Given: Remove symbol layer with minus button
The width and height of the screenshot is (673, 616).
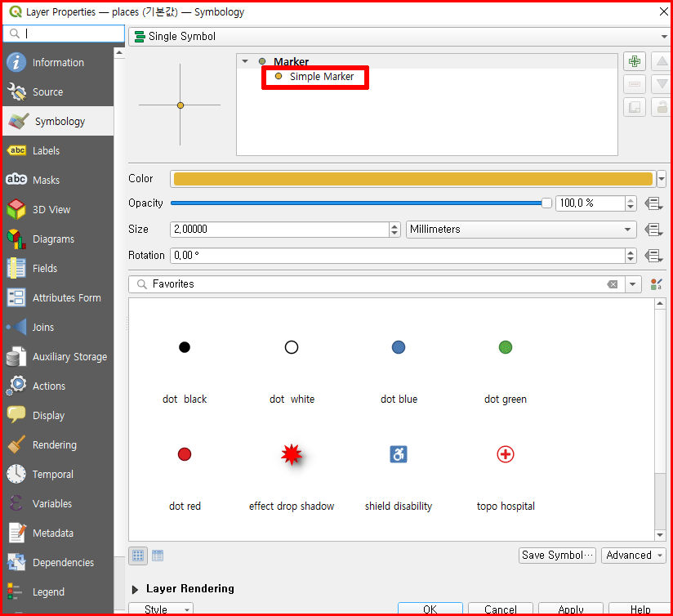Looking at the screenshot, I should pyautogui.click(x=635, y=84).
